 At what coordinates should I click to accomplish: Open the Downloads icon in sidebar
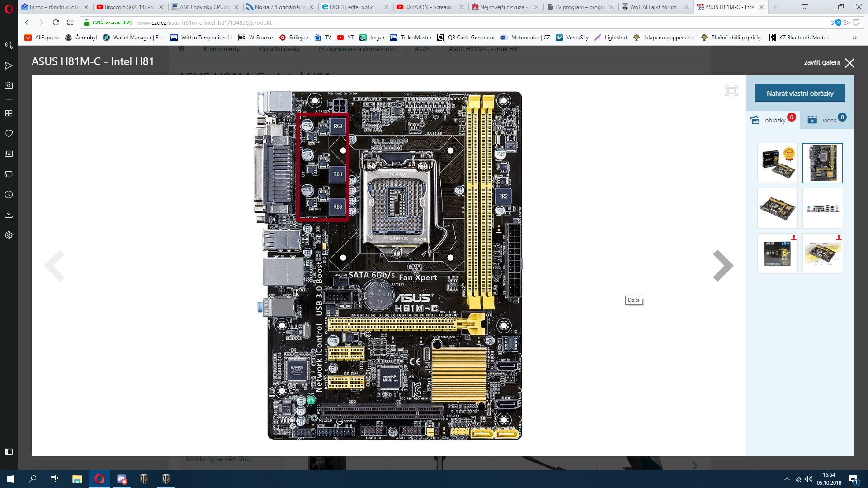[x=9, y=215]
